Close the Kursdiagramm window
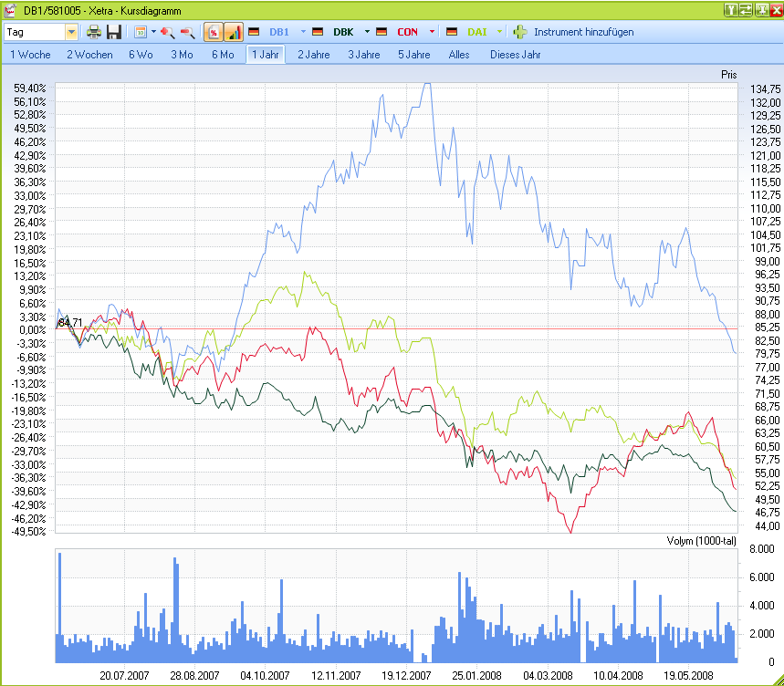The image size is (784, 686). [x=776, y=9]
